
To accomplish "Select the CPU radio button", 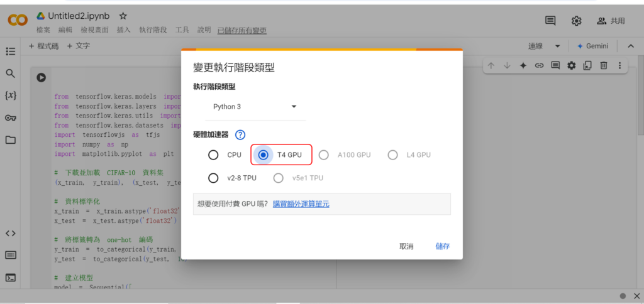I will pyautogui.click(x=213, y=155).
